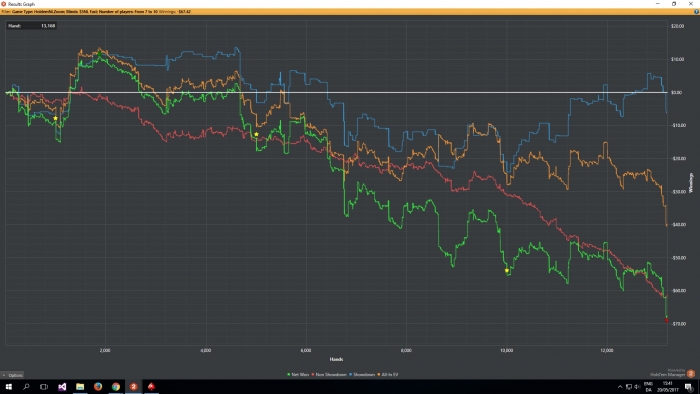Toggle the All-In EV legend entry
700x394 pixels.
388,374
